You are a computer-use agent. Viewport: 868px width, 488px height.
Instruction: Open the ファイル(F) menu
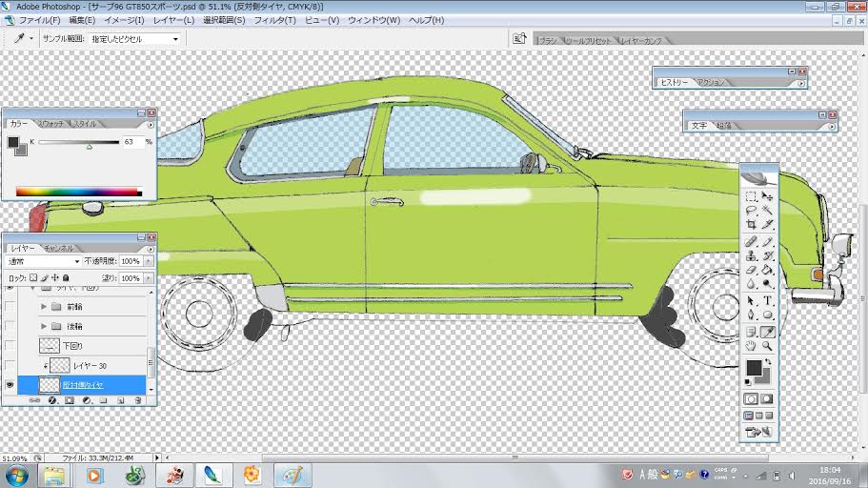pyautogui.click(x=39, y=20)
